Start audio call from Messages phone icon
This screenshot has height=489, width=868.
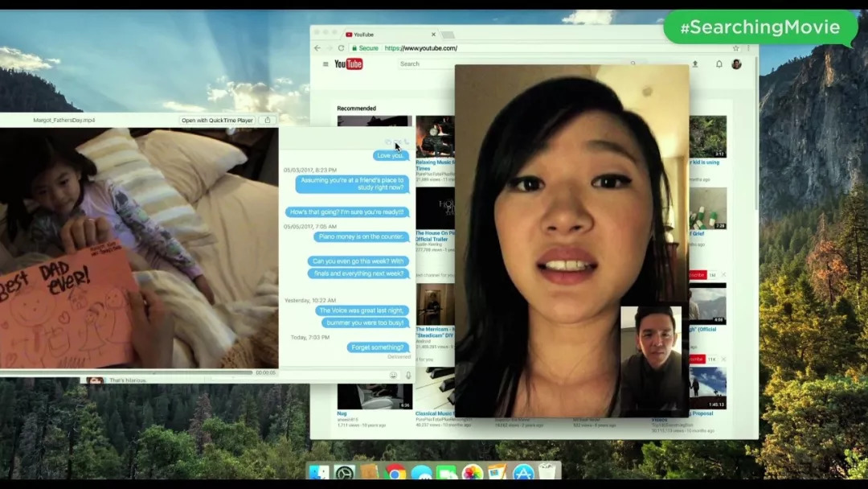tap(407, 142)
